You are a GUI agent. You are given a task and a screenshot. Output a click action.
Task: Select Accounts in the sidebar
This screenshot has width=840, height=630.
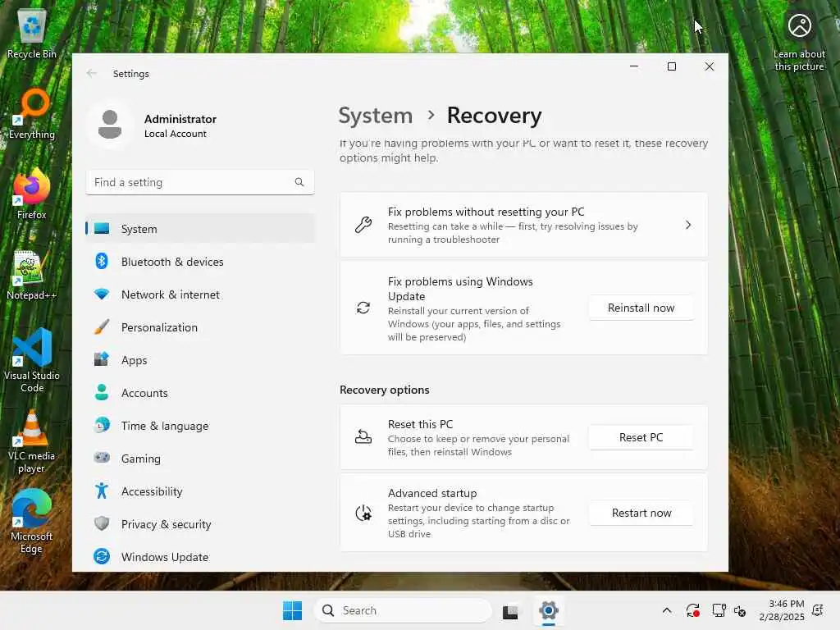[200, 393]
